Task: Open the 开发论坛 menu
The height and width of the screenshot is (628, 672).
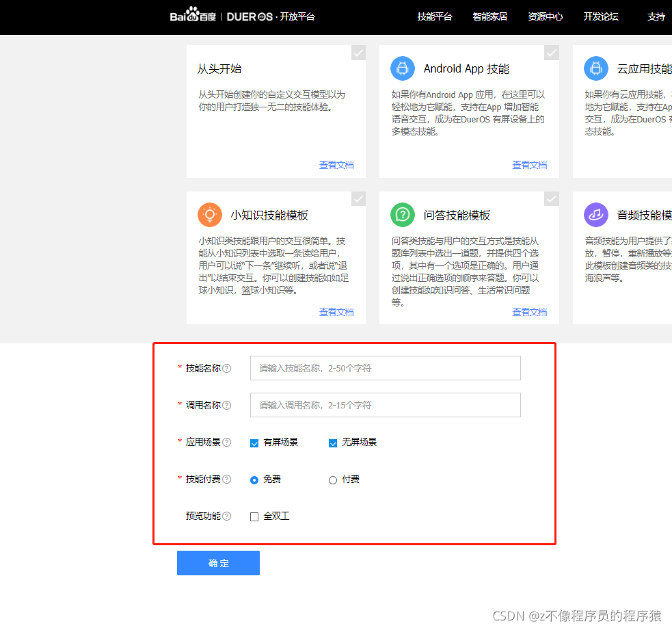Action: 601,16
